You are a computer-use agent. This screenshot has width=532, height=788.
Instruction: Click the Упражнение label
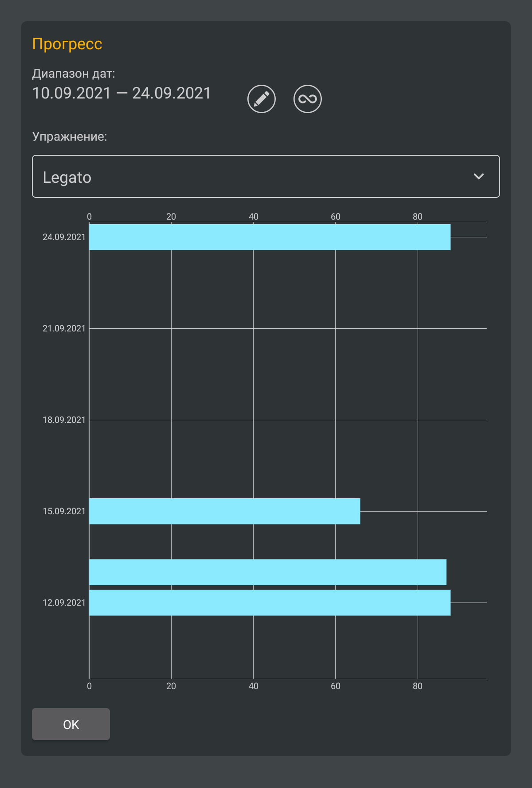pos(70,136)
